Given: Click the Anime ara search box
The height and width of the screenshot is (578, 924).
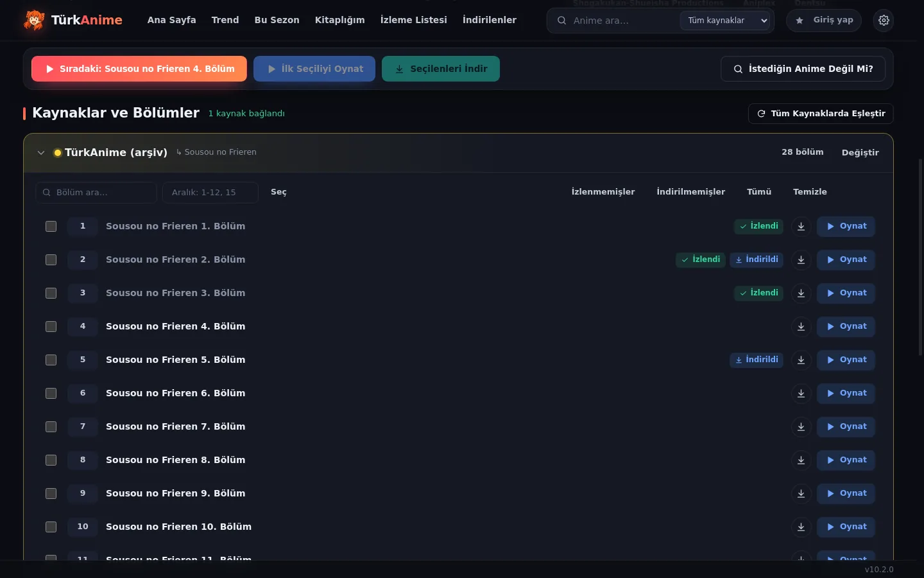Looking at the screenshot, I should [x=622, y=21].
